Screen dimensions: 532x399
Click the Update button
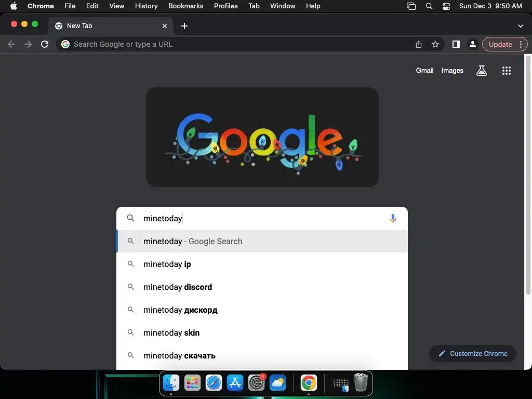point(500,44)
